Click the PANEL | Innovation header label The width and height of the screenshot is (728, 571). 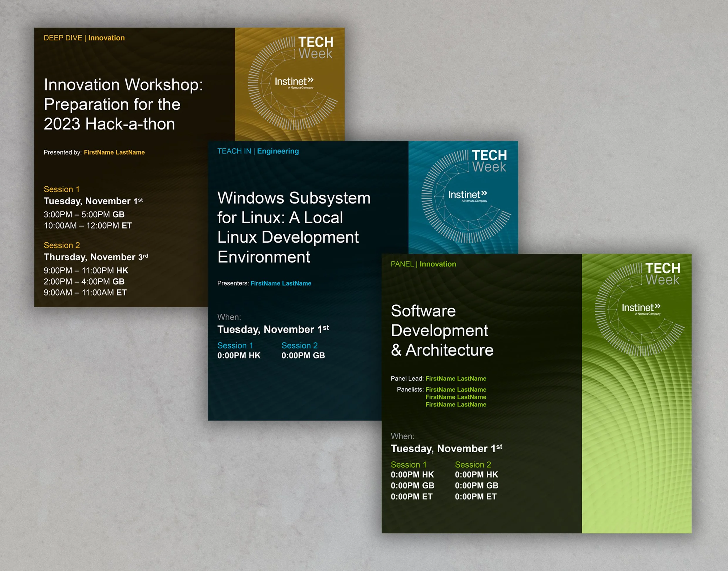[x=423, y=264]
